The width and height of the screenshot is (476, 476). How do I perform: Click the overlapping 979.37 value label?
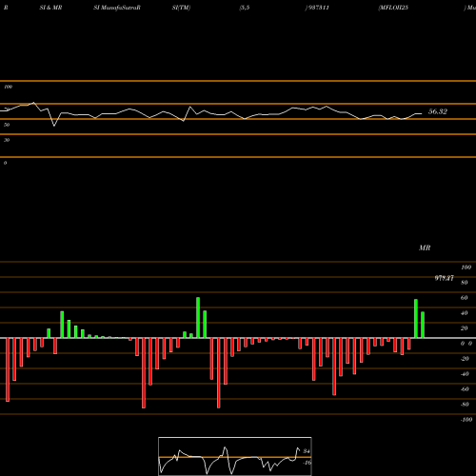click(x=444, y=278)
